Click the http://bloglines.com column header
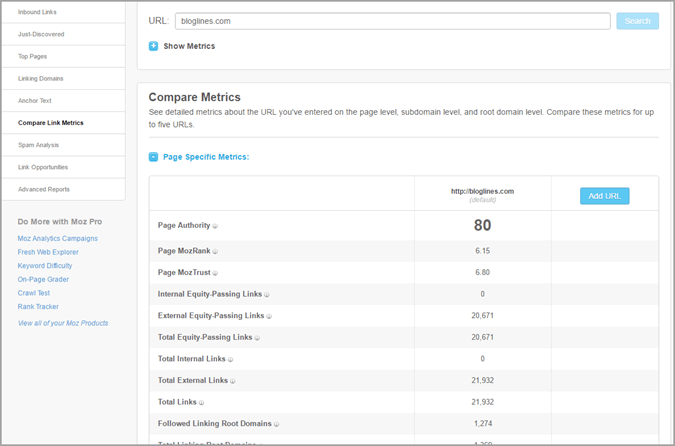Screen dimensions: 675x446 (483, 192)
